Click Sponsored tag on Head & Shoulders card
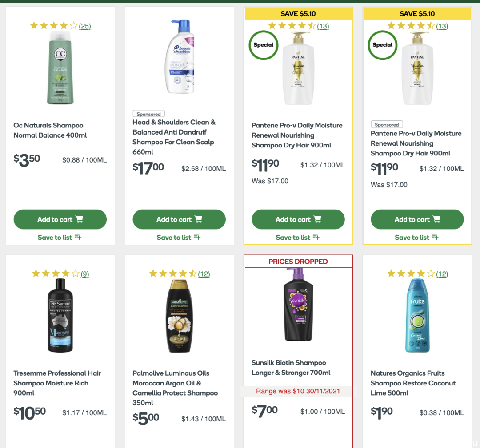480x448 pixels. [x=149, y=114]
